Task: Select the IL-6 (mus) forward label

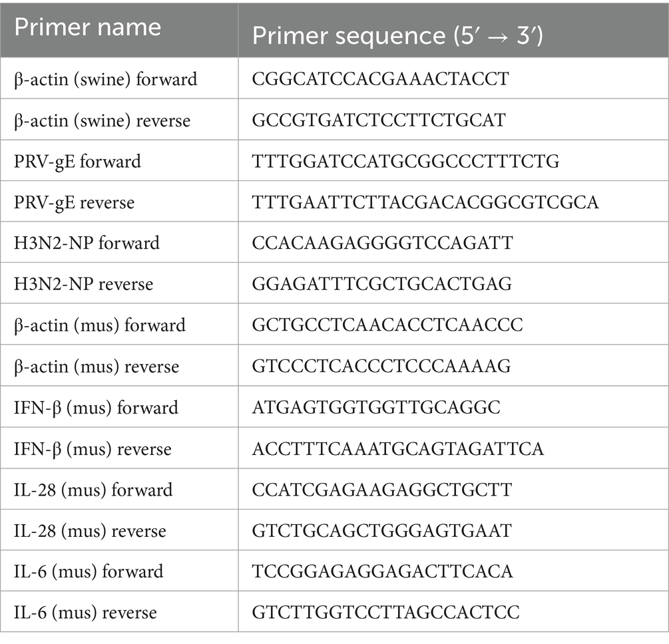Action: click(x=89, y=571)
